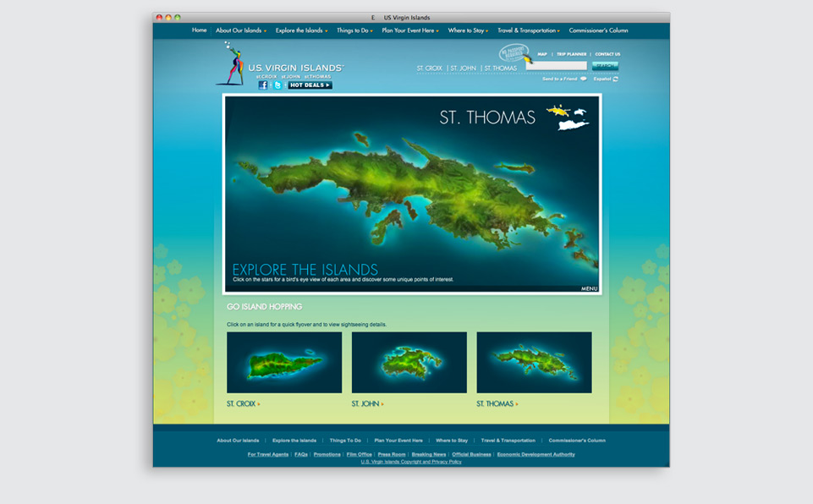Screen dimensions: 813x504
Task: Click footer About Our Islands link
Action: [238, 441]
